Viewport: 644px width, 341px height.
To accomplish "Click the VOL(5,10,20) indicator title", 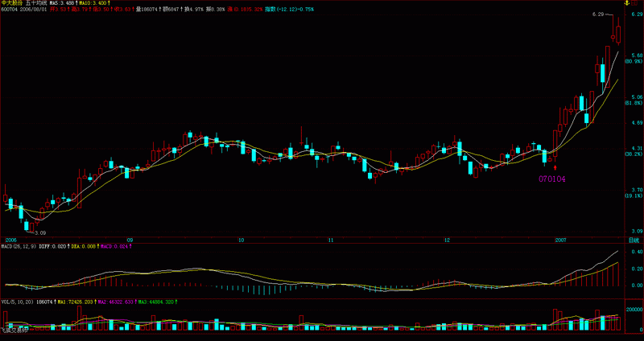I will coord(18,302).
